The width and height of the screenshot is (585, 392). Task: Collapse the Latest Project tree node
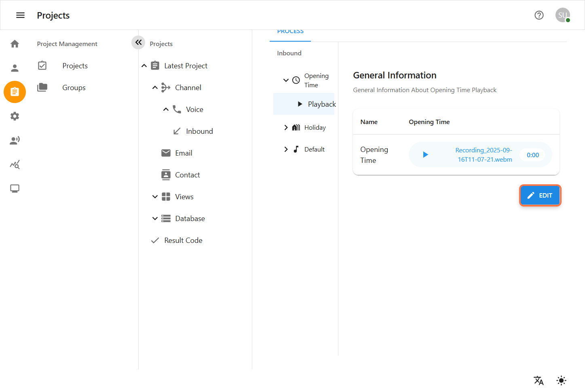click(144, 66)
